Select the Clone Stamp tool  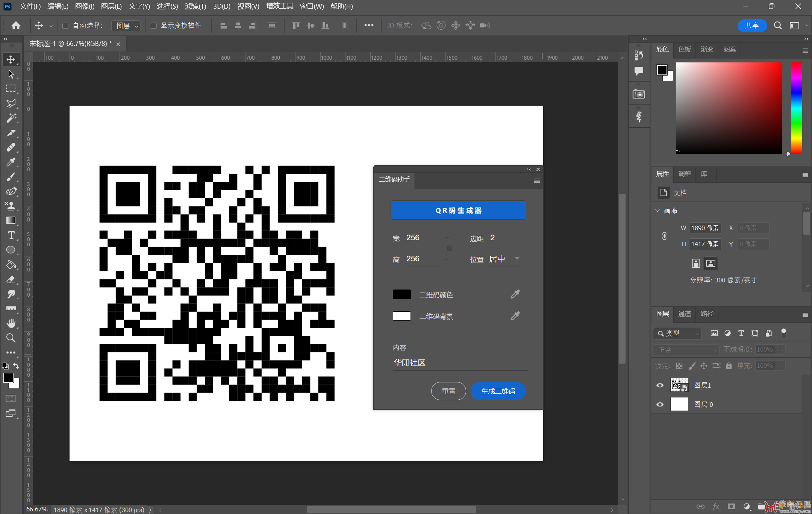11,206
